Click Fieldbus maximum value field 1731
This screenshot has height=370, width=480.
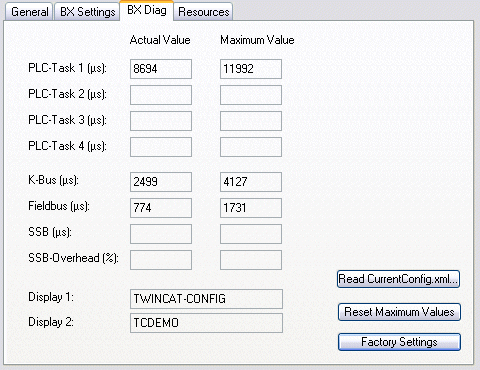pos(251,208)
